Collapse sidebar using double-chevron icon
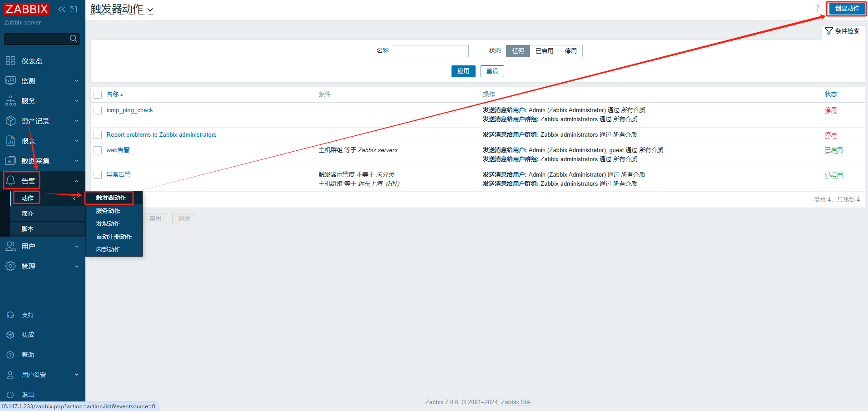The height and width of the screenshot is (411, 868). (x=62, y=9)
